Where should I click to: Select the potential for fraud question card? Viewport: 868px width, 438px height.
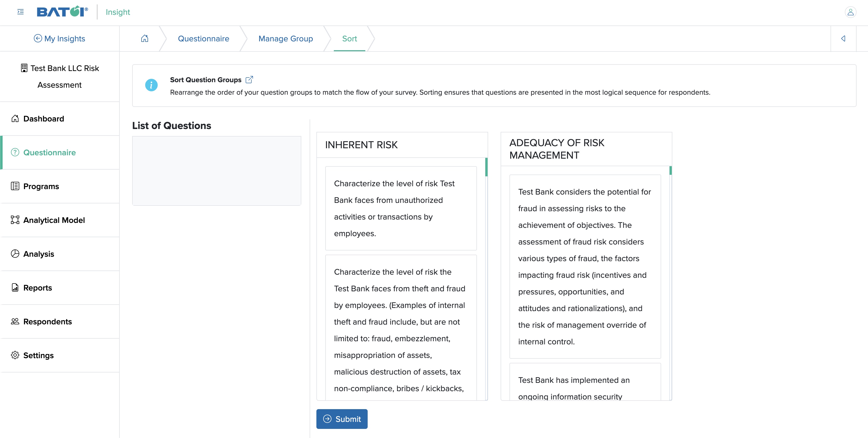(585, 267)
